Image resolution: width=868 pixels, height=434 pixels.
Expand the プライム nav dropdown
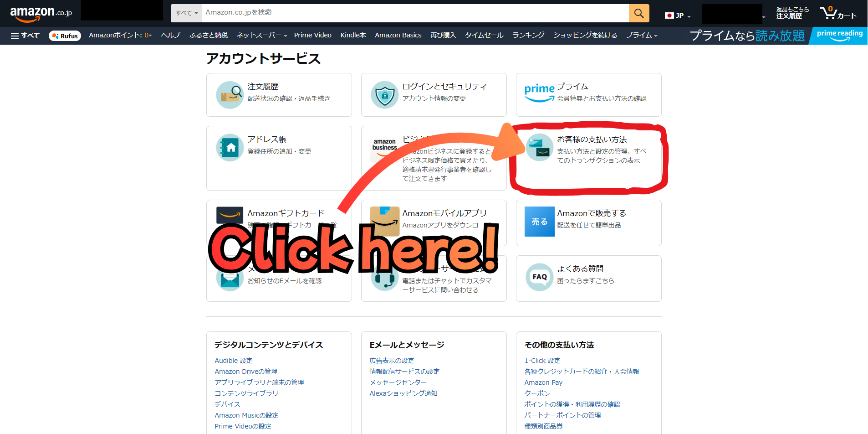click(x=642, y=35)
